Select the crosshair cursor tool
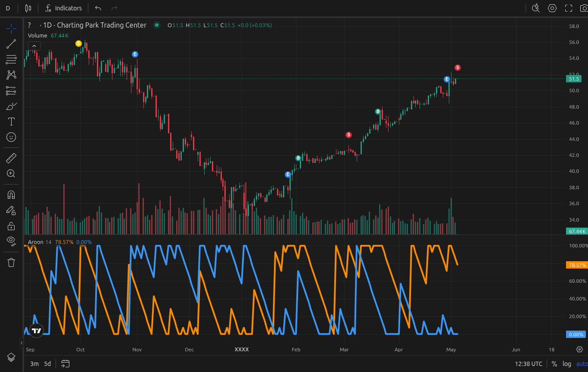Image resolution: width=588 pixels, height=372 pixels. [11, 29]
